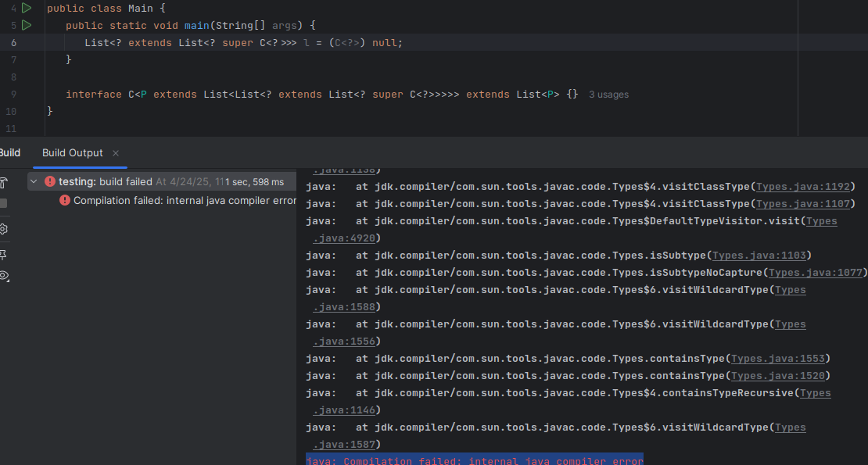The height and width of the screenshot is (465, 868).
Task: Click the '1 sec, 598 ms' build duration text
Action: tap(255, 182)
